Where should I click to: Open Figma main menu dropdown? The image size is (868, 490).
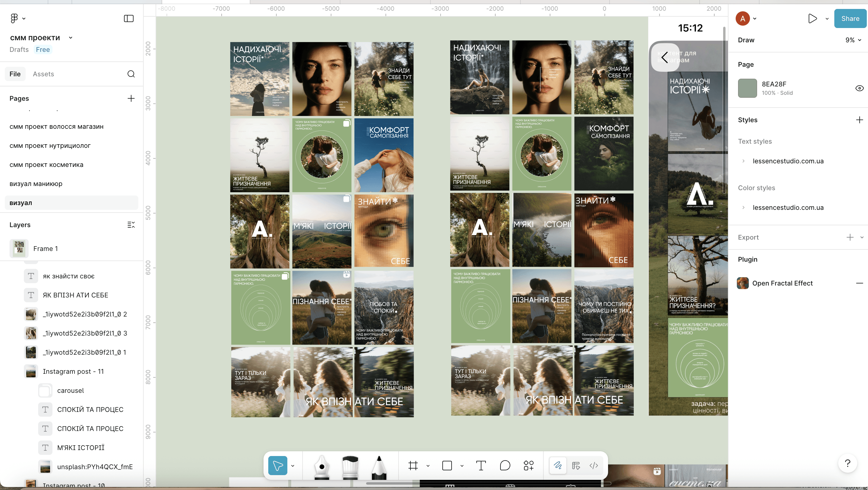click(18, 18)
